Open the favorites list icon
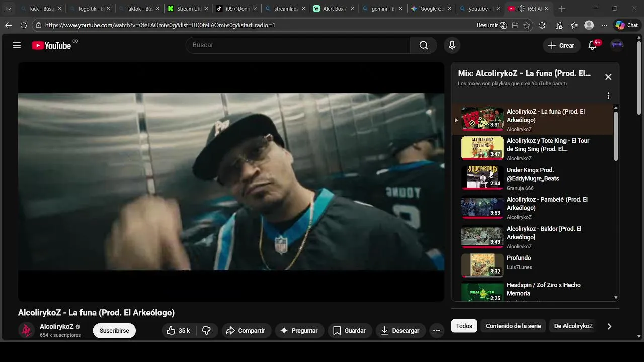The image size is (644, 362). pos(574,25)
